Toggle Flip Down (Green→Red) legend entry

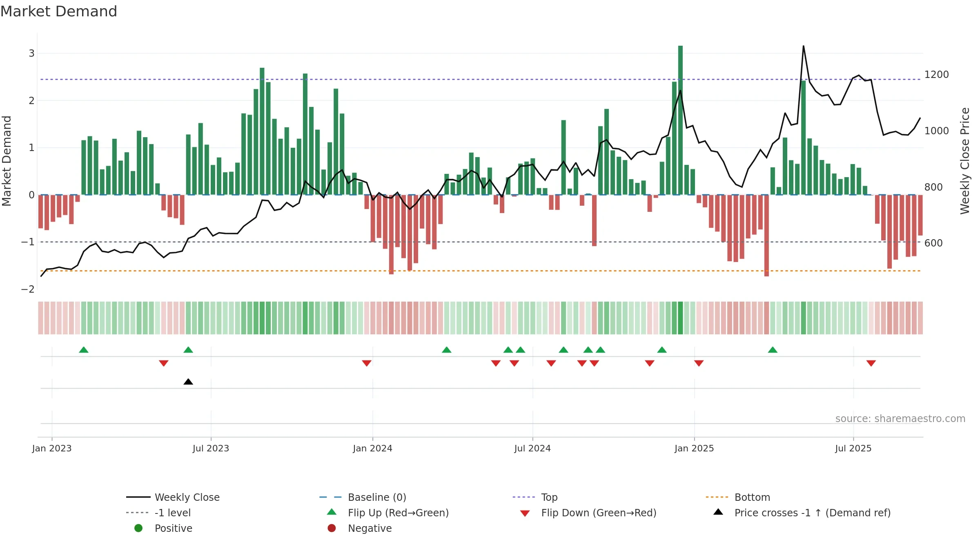[588, 513]
